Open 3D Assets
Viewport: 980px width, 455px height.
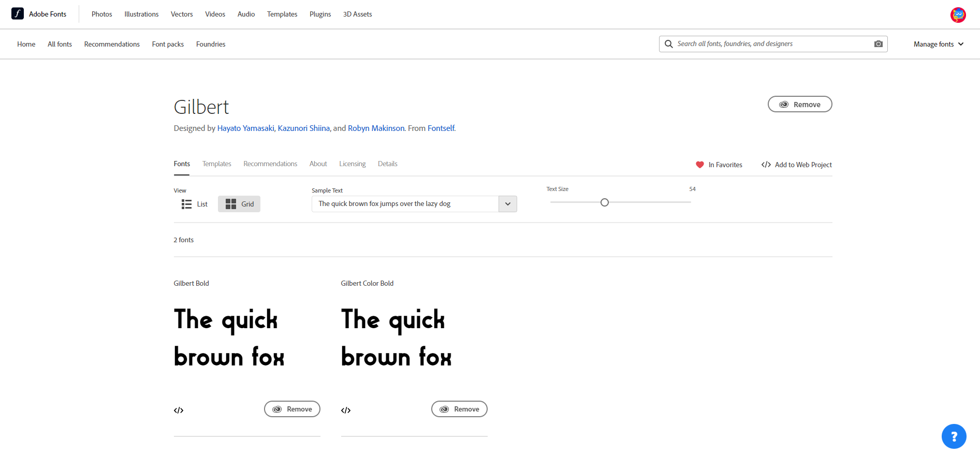point(357,14)
